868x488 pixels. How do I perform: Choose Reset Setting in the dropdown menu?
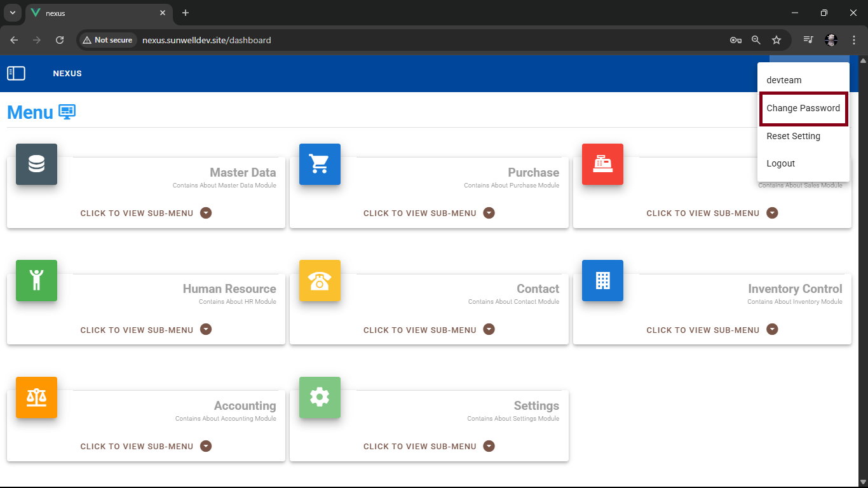click(x=793, y=136)
